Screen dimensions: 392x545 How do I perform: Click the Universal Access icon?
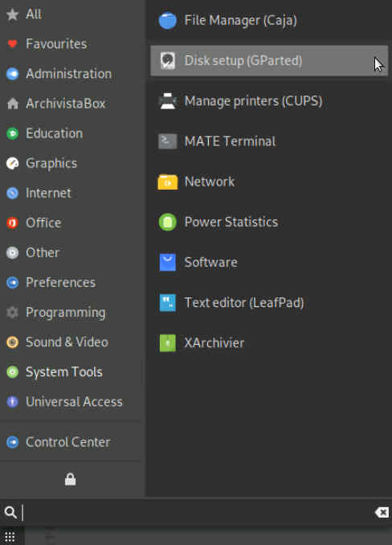click(x=13, y=402)
